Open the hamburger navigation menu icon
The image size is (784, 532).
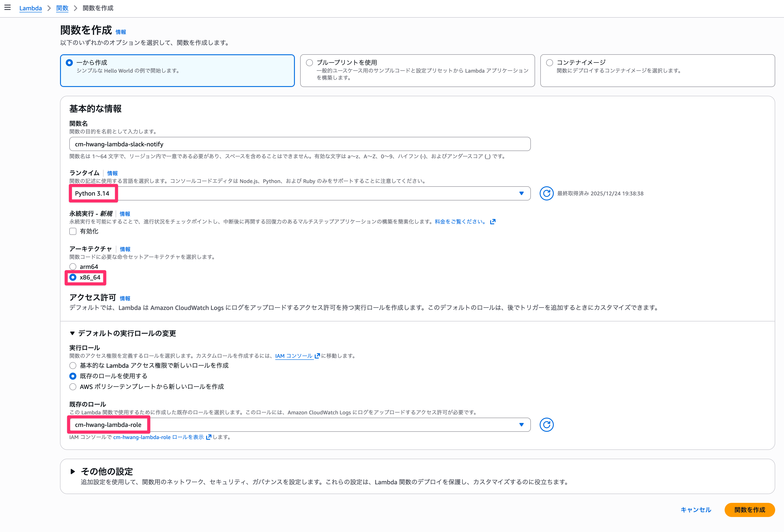click(8, 8)
